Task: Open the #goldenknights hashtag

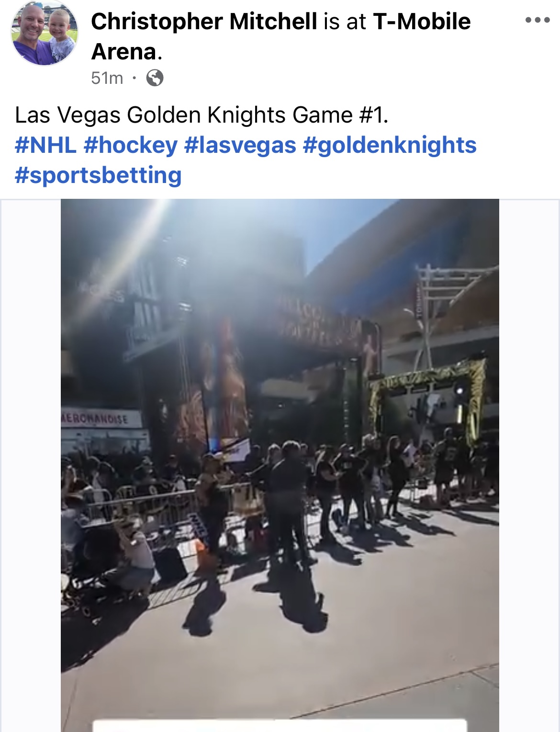Action: (390, 145)
